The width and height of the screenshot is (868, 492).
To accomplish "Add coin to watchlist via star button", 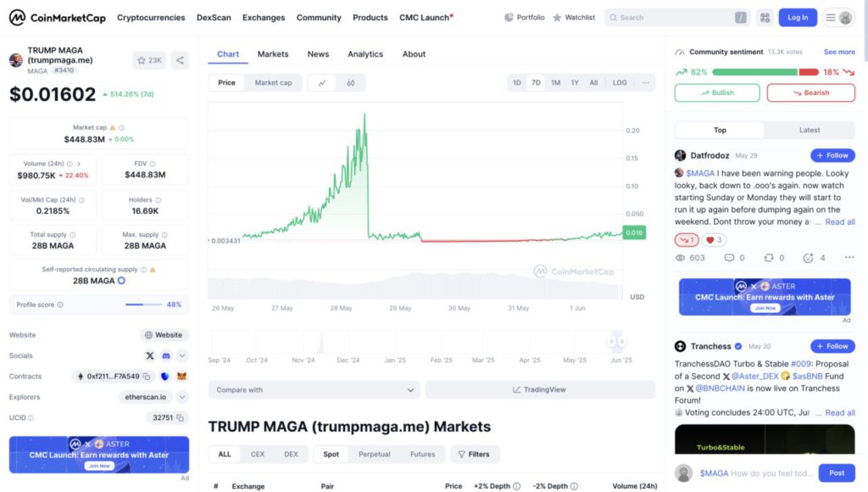I will tap(149, 60).
